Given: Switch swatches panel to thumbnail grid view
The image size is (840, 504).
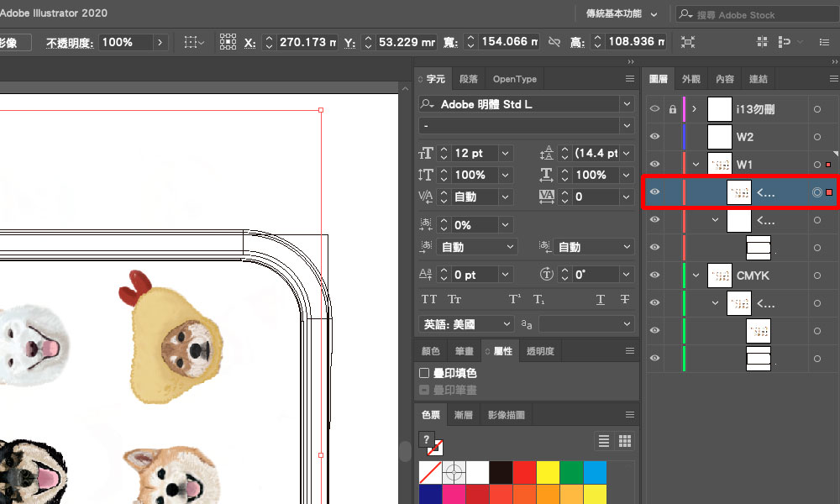Looking at the screenshot, I should tap(624, 441).
